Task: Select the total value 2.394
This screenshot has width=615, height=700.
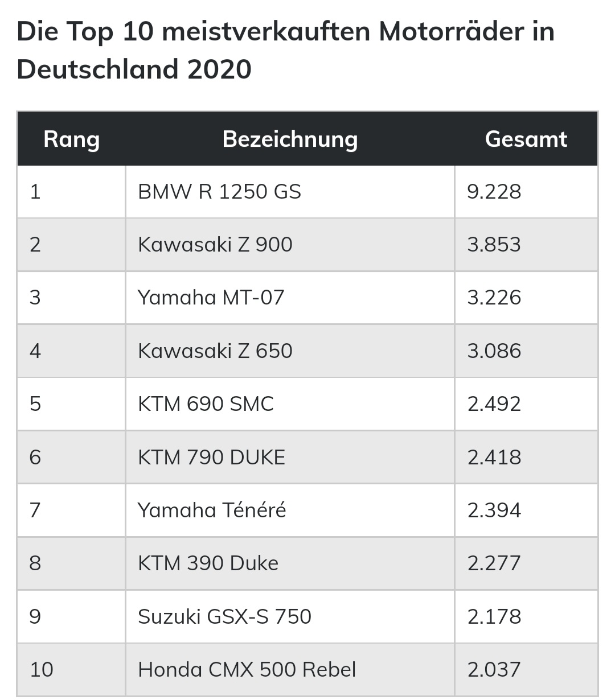Action: point(494,510)
